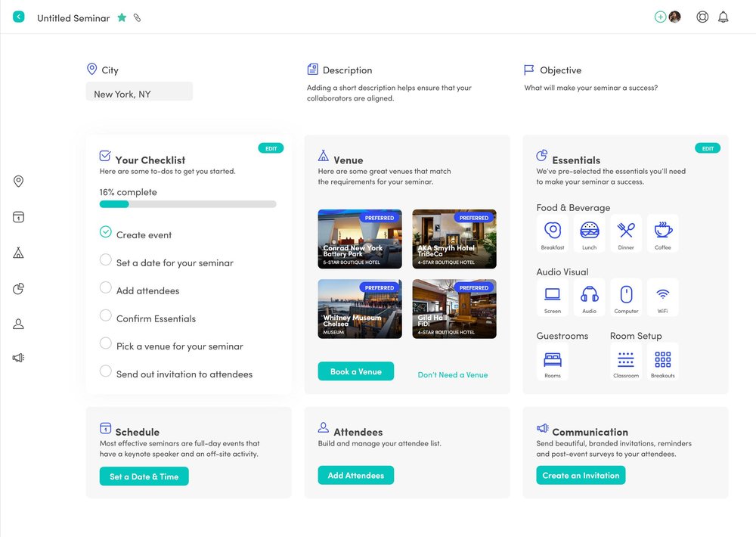Check off Add attendees
The width and height of the screenshot is (756, 537).
pyautogui.click(x=106, y=287)
